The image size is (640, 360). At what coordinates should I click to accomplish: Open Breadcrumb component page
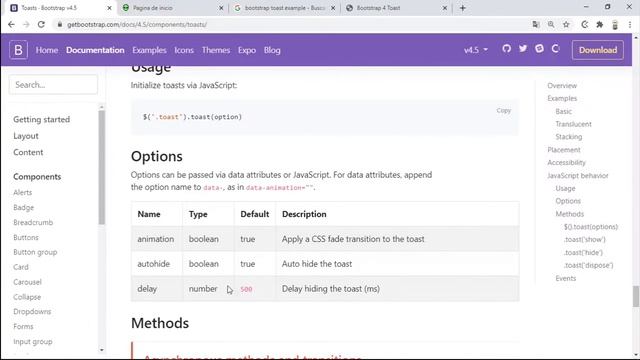(33, 222)
